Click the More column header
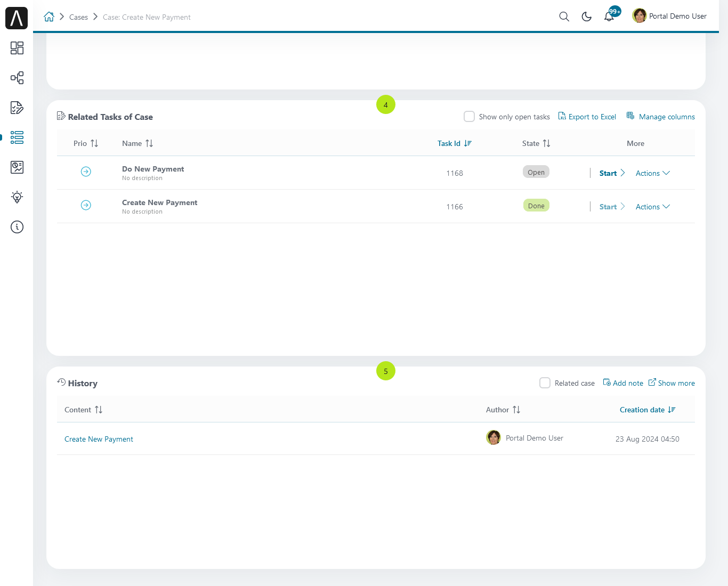This screenshot has height=586, width=728. click(x=636, y=143)
